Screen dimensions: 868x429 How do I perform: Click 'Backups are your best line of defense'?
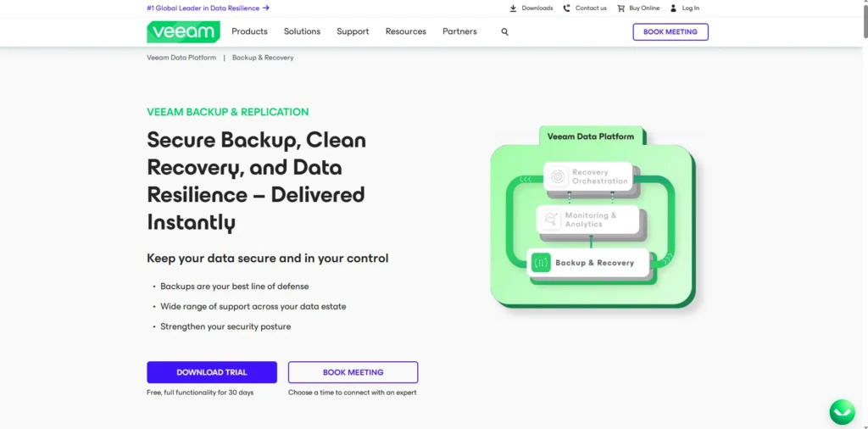coord(235,287)
